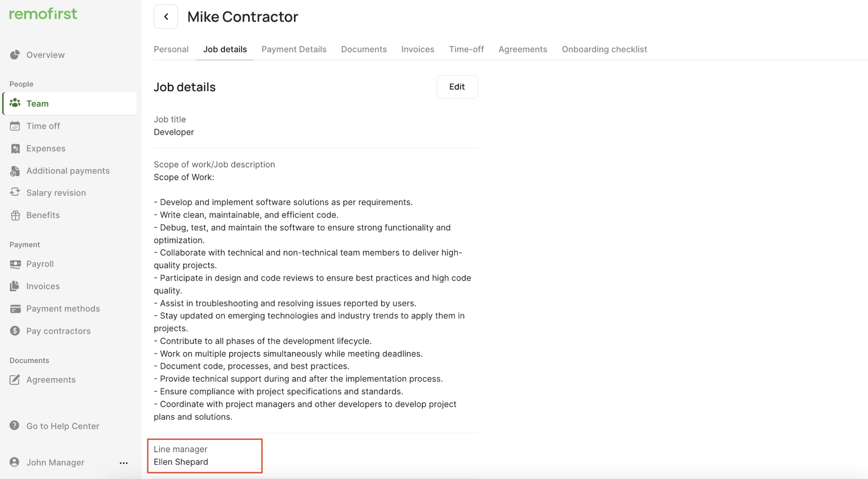Click the Edit button for Job details
This screenshot has height=479, width=868.
tap(457, 87)
